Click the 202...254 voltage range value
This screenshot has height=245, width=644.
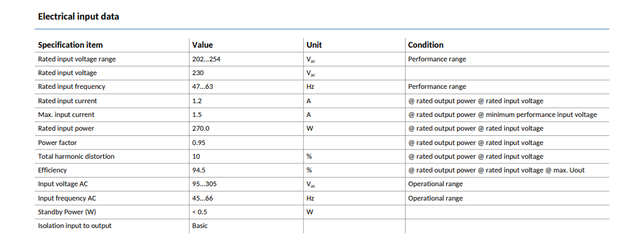206,59
